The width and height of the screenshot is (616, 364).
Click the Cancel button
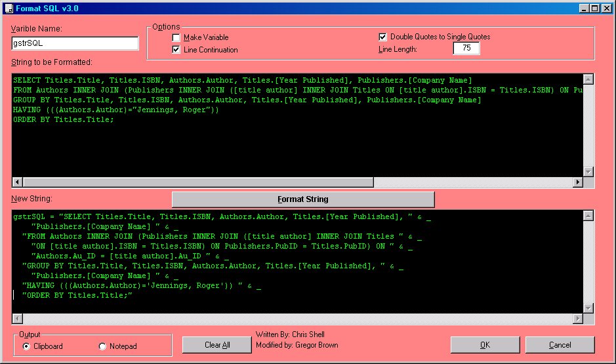coord(560,345)
